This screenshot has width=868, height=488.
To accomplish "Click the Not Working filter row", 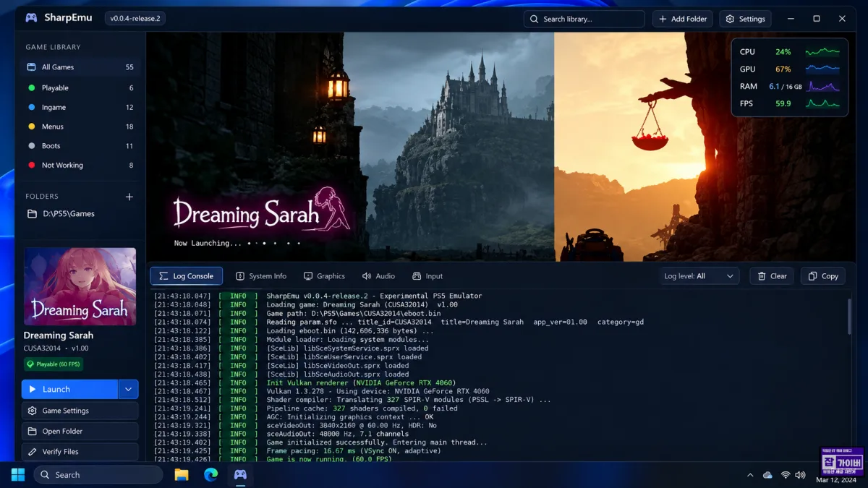I will pos(80,165).
